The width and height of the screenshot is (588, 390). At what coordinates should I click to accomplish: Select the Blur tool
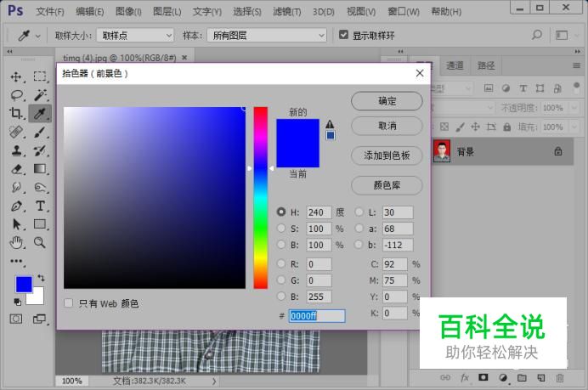16,187
